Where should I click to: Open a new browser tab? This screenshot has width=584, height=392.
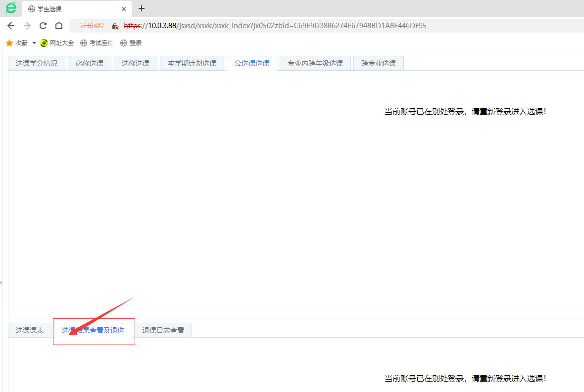[x=142, y=8]
